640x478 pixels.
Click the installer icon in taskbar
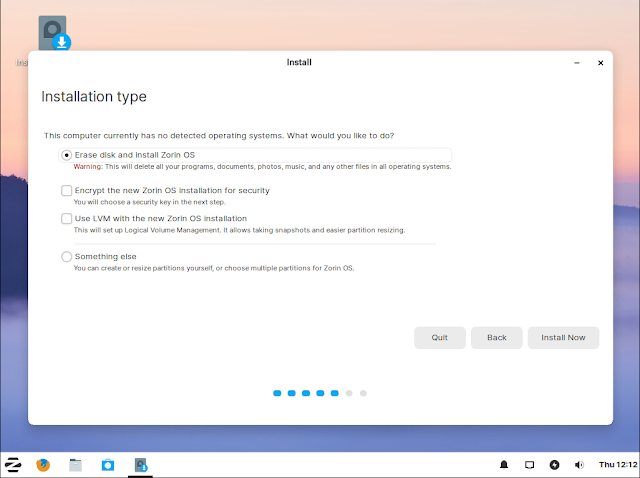(140, 465)
